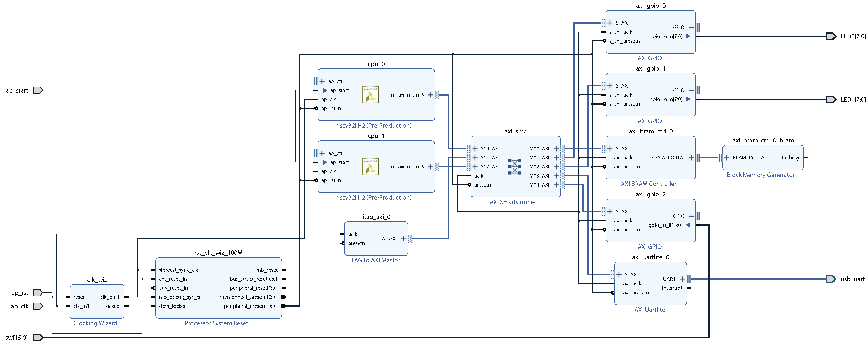Expand UART interface on axi_uartlite_0

pyautogui.click(x=682, y=279)
